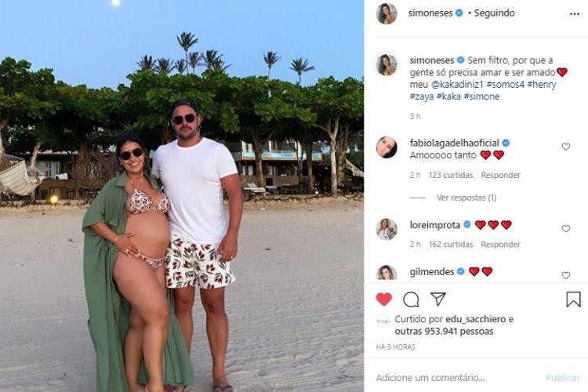The width and height of the screenshot is (588, 392).
Task: Open simoneses profile picture in the header
Action: pos(387,13)
